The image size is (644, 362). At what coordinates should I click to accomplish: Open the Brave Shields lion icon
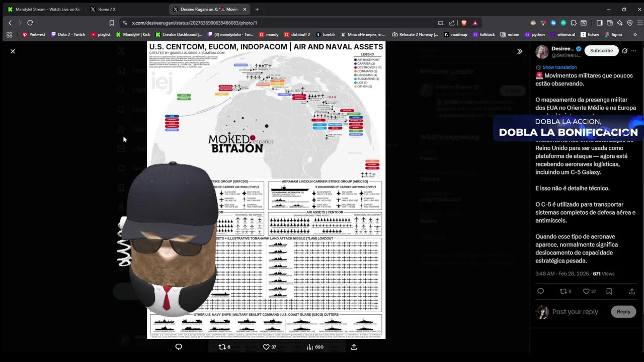(x=463, y=23)
